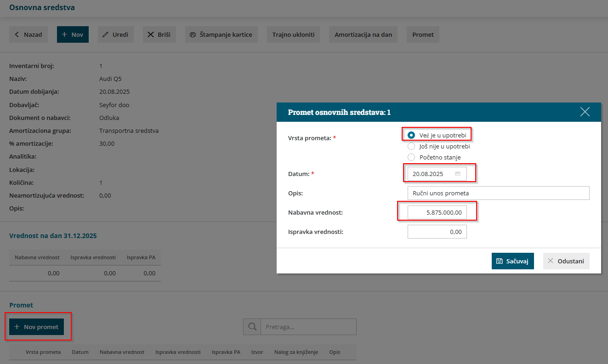Create a new asset with the Nov button
This screenshot has width=608, height=364.
pyautogui.click(x=73, y=34)
